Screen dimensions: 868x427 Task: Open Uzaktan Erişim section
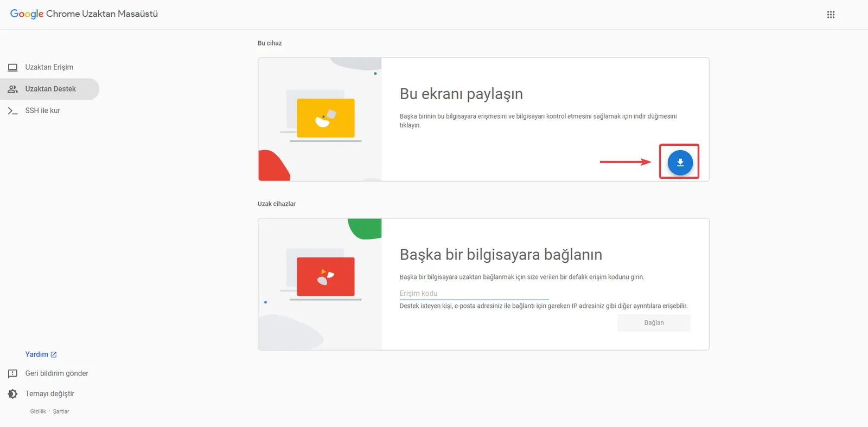pyautogui.click(x=49, y=67)
